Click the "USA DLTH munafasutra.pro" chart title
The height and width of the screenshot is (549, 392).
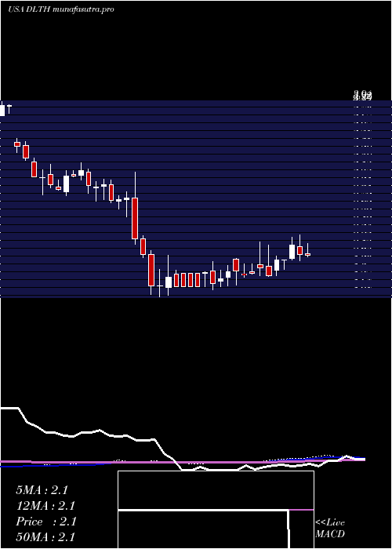click(61, 9)
